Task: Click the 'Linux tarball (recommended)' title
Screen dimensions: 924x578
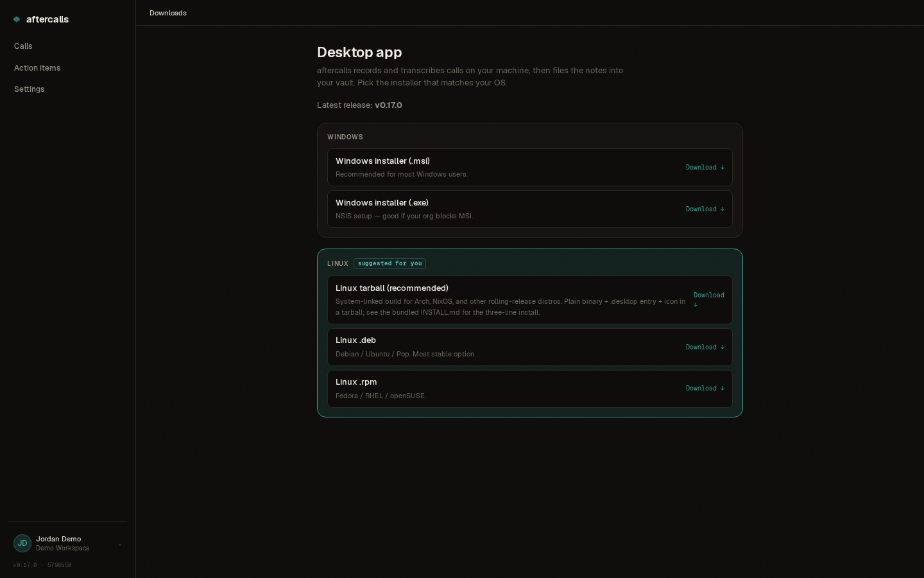Action: pyautogui.click(x=392, y=288)
